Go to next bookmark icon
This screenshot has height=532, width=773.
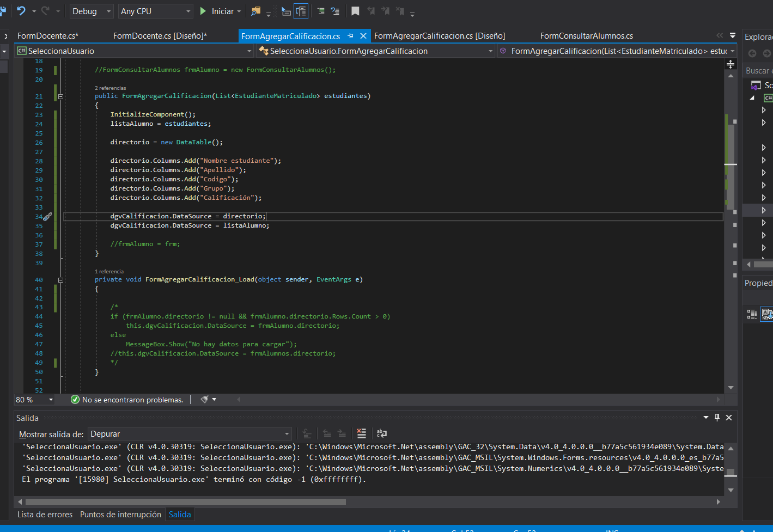click(385, 11)
